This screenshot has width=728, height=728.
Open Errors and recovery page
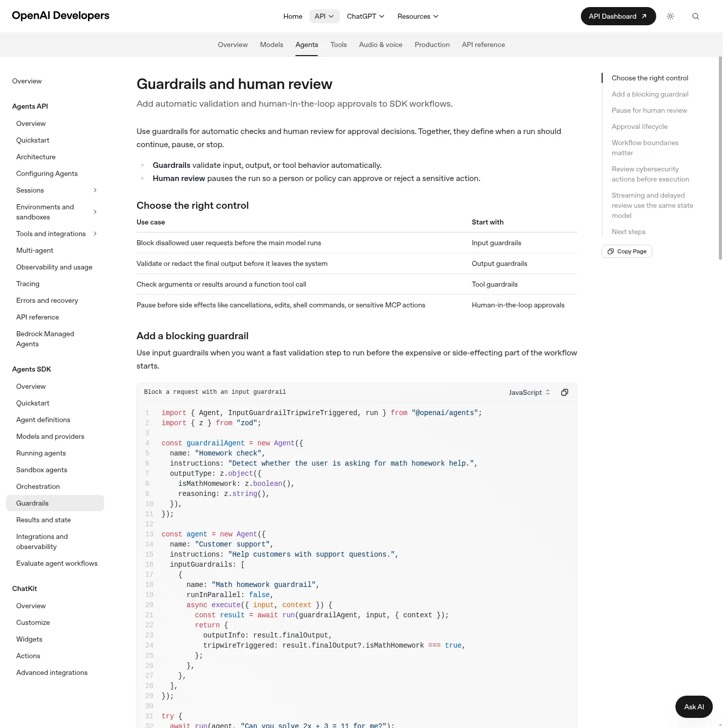[55, 300]
